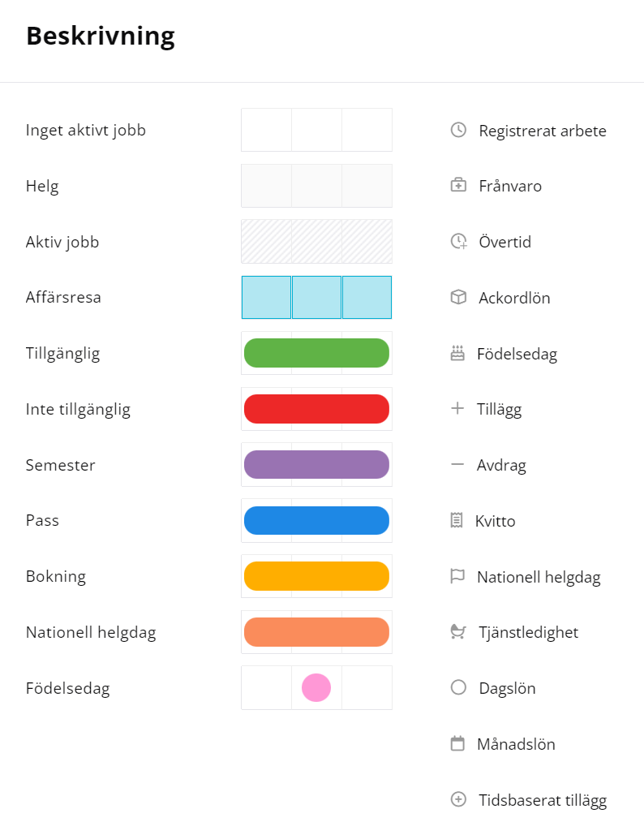Click the Nationell helgdag flag icon
Viewport: 644px width, 839px height.
click(x=457, y=577)
